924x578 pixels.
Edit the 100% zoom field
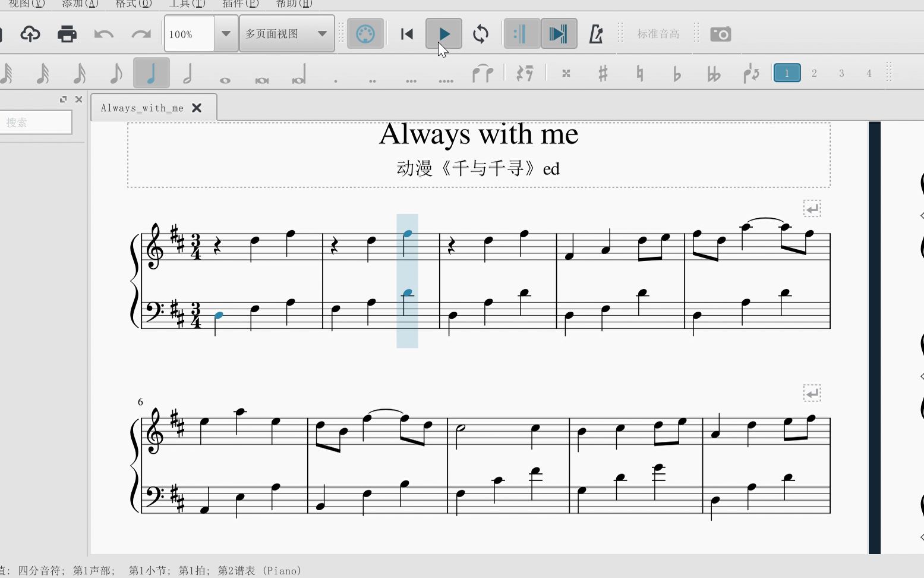click(190, 34)
